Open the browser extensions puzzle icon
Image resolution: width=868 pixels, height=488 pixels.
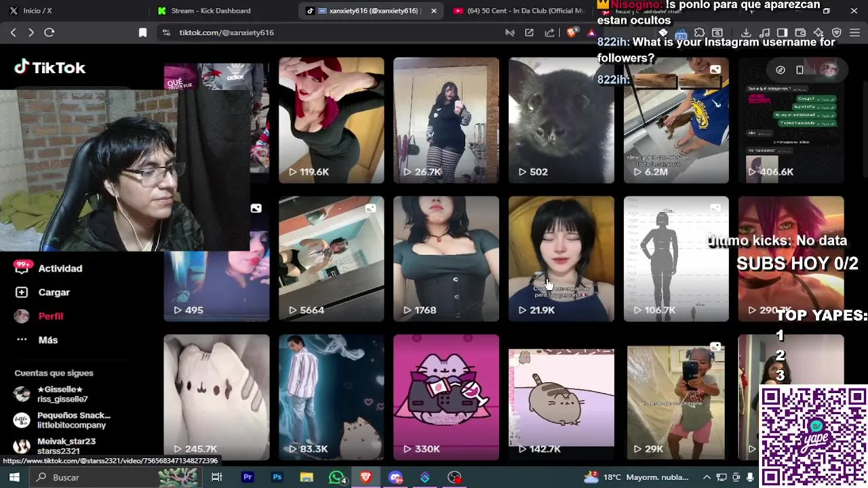(699, 33)
